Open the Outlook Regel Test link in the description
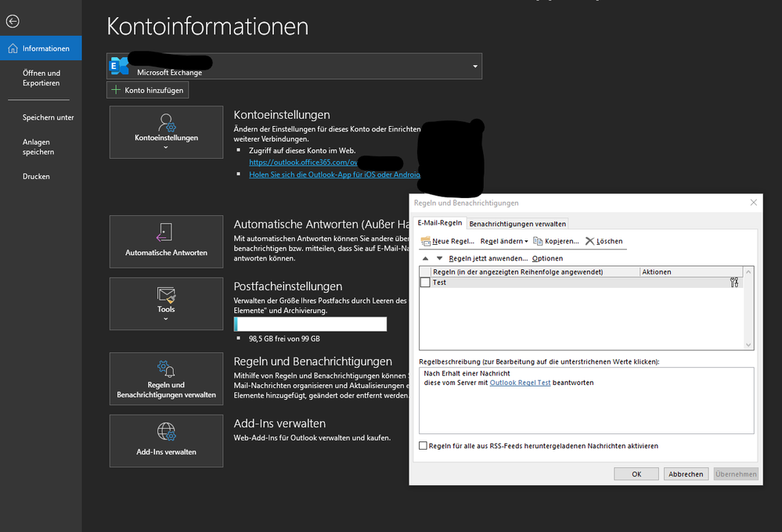782x532 pixels. pos(520,383)
